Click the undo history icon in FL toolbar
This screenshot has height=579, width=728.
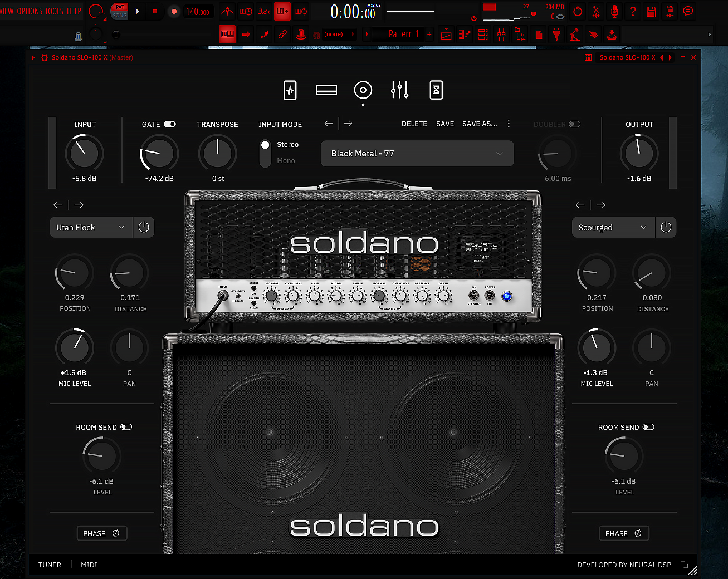[x=578, y=11]
